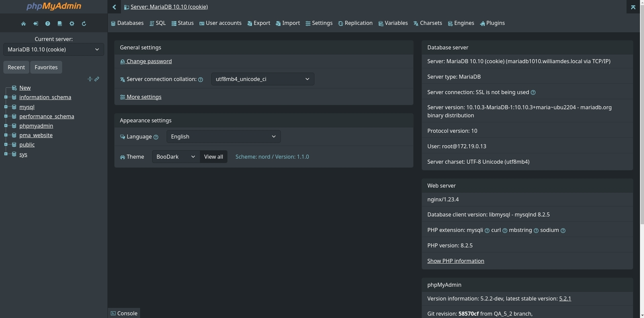Image resolution: width=644 pixels, height=318 pixels.
Task: Open the Console panel
Action: click(x=124, y=313)
